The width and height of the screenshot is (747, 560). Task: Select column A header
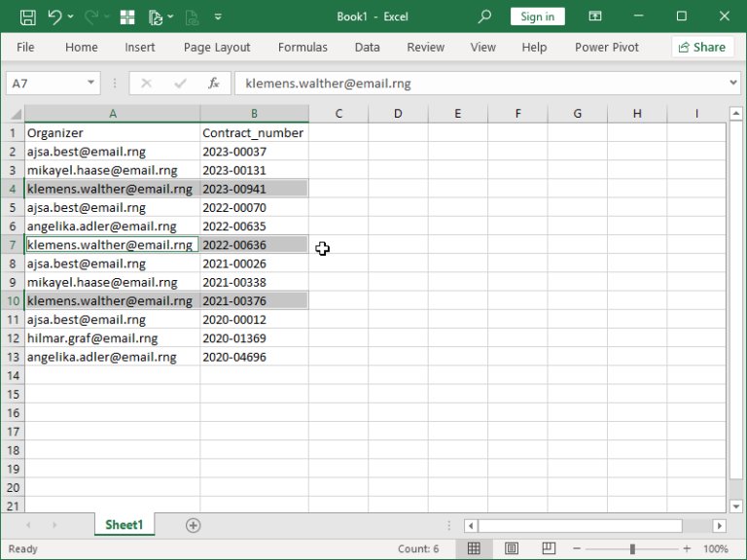click(113, 114)
